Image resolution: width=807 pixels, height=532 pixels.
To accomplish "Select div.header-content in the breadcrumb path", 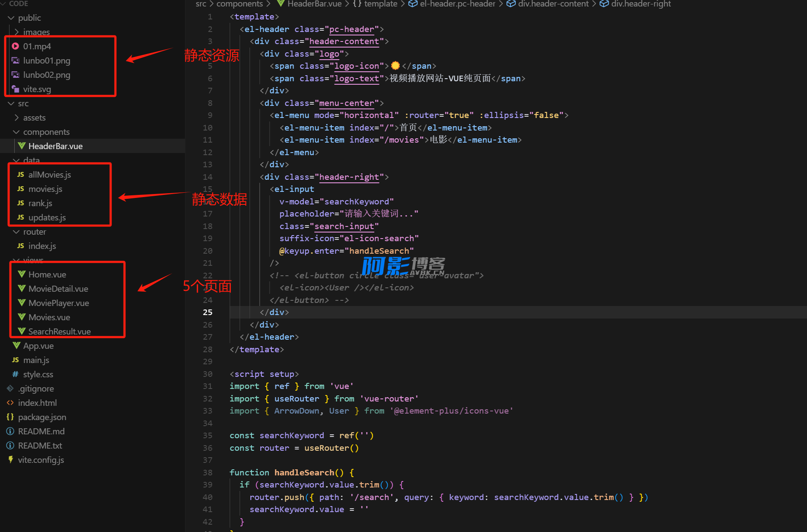I will 553,4.
